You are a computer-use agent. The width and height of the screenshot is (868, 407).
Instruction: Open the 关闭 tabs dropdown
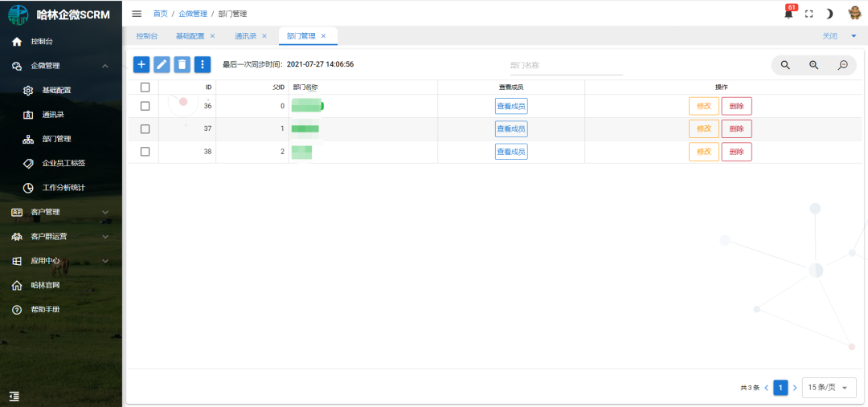click(x=839, y=36)
